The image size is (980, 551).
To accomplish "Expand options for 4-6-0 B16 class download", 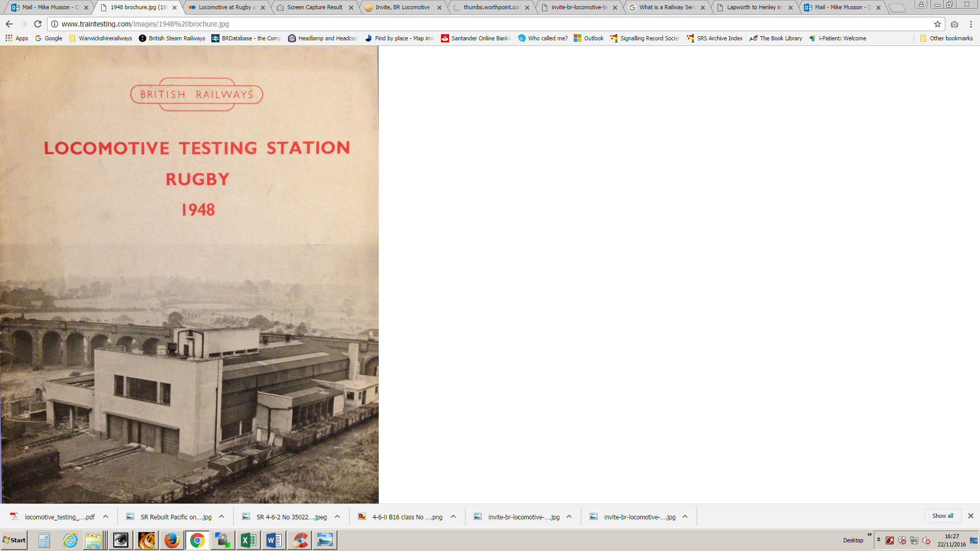I will [x=453, y=517].
